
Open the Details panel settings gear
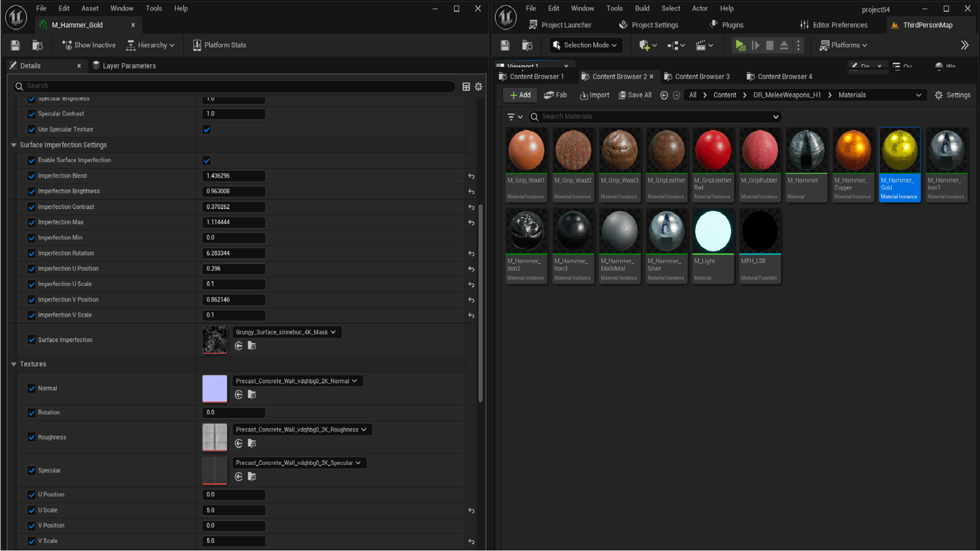pyautogui.click(x=478, y=86)
